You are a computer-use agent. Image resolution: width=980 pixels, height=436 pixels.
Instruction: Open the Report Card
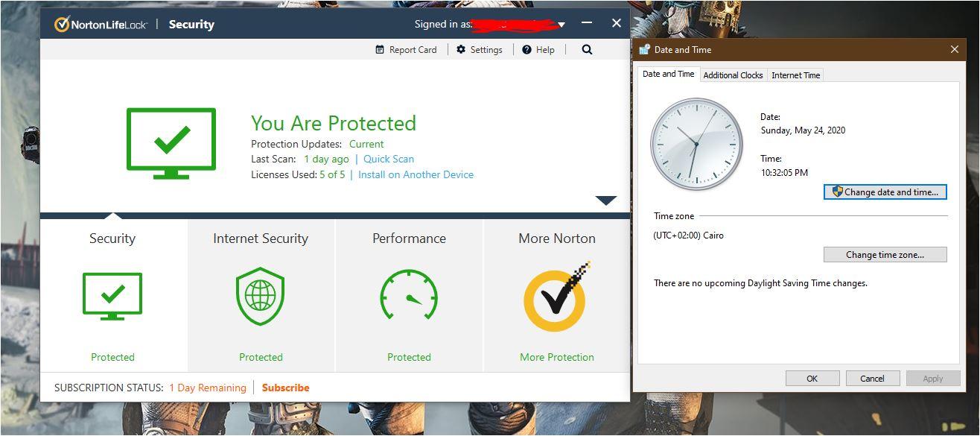[x=406, y=50]
